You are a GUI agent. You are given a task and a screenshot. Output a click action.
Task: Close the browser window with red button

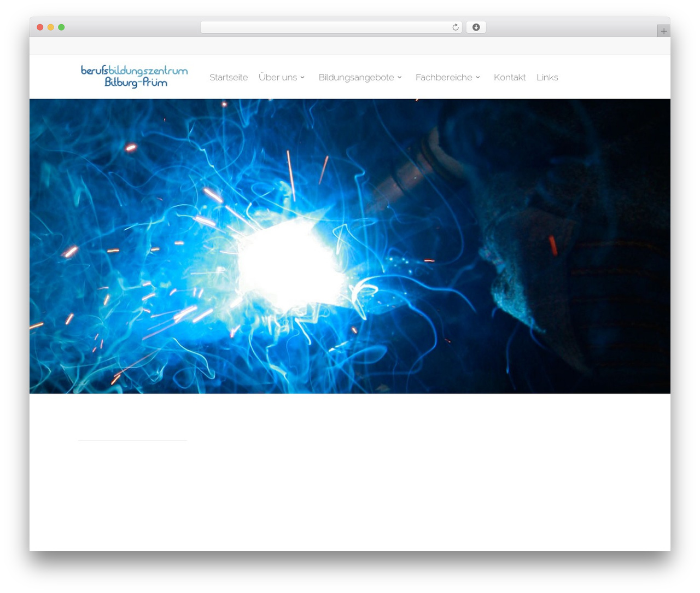coord(40,27)
